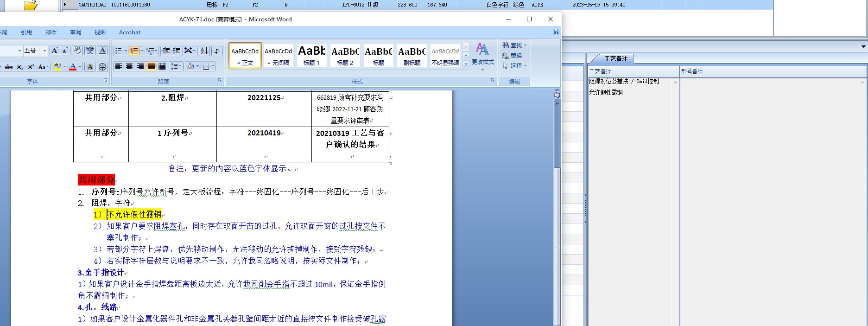The height and width of the screenshot is (326, 868).
Task: Open Paragraph dialog launcher
Action: (220, 81)
